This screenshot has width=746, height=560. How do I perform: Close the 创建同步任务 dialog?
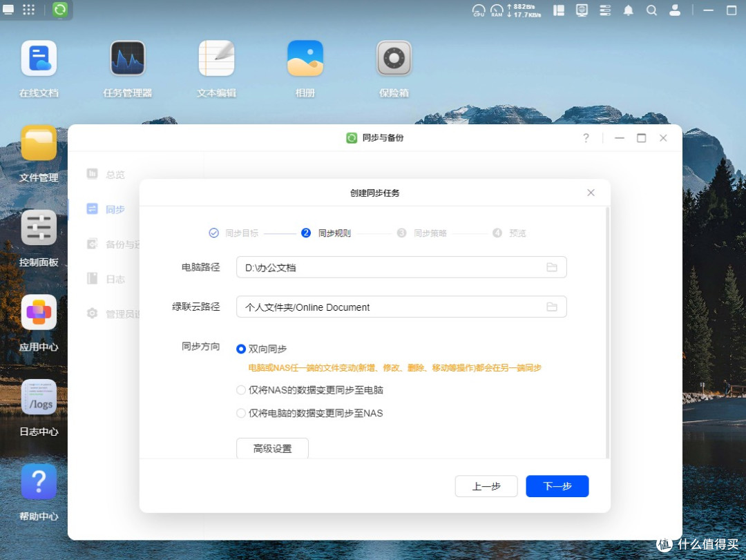[591, 193]
